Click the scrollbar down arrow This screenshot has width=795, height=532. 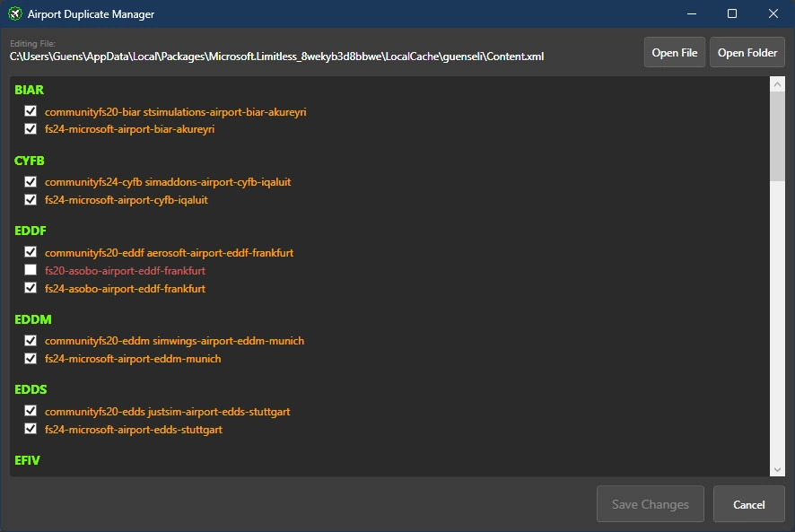pos(777,469)
